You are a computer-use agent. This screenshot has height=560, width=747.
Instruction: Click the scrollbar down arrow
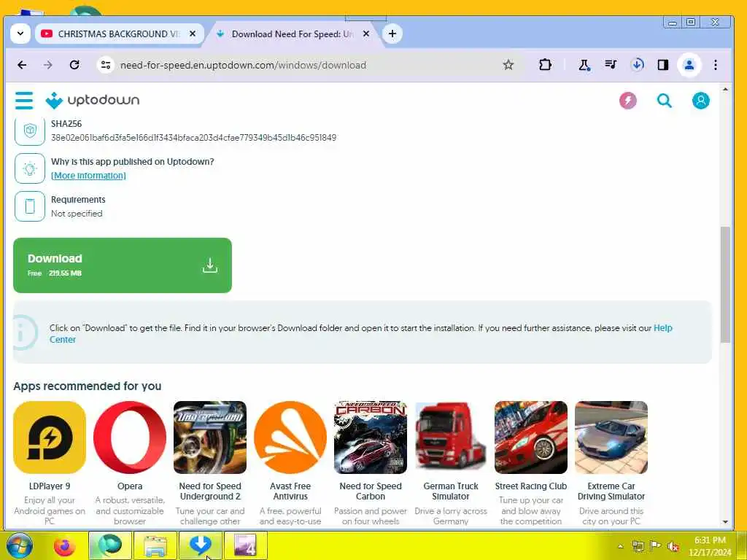[x=725, y=522]
